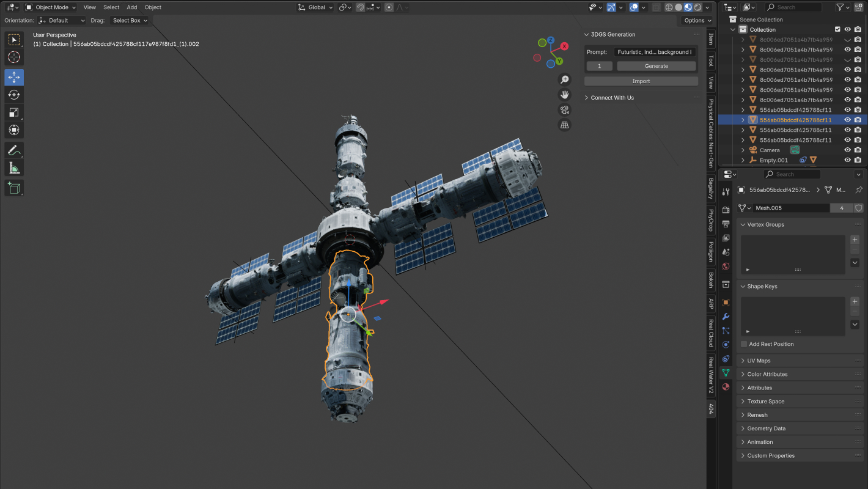The width and height of the screenshot is (868, 489).
Task: Select the Scale tool
Action: (14, 112)
